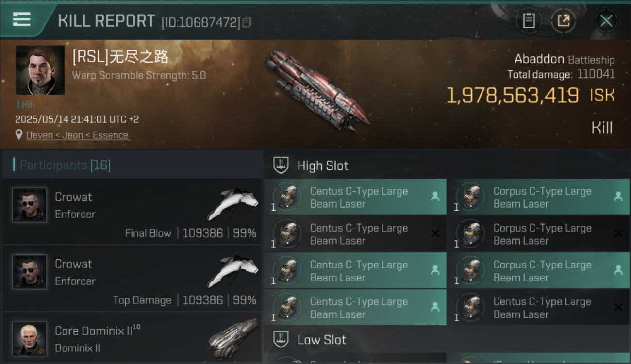This screenshot has width=631, height=364.
Task: Click the clipboard report icon
Action: (529, 20)
